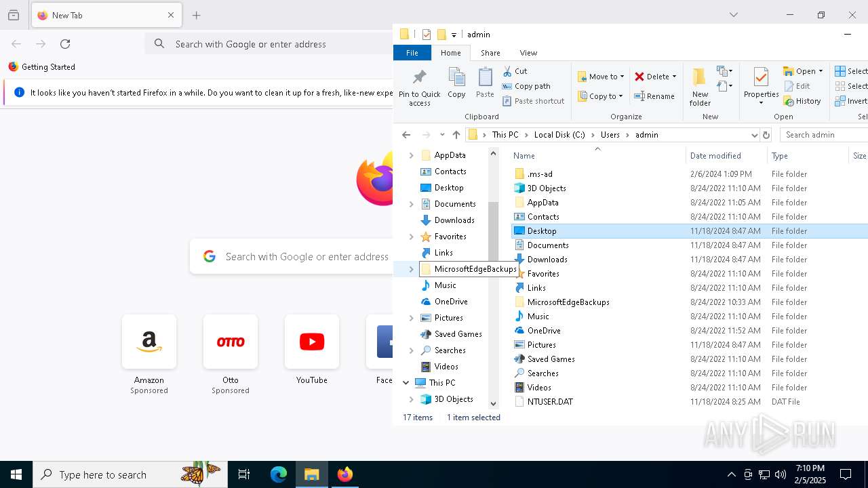Select Downloads in navigation tree

pyautogui.click(x=448, y=220)
